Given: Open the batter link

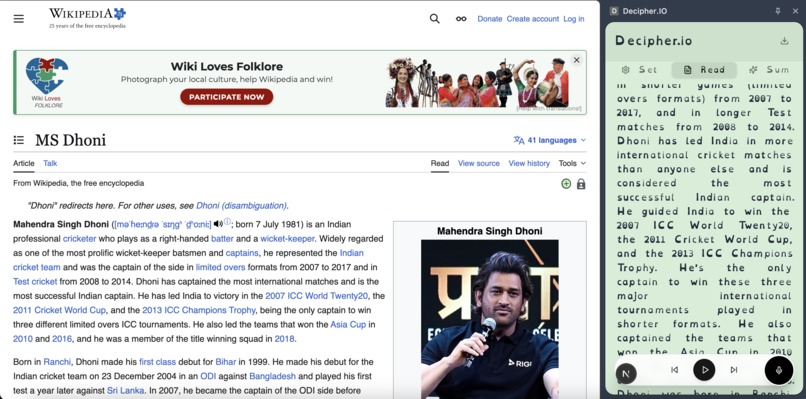Looking at the screenshot, I should tap(222, 239).
